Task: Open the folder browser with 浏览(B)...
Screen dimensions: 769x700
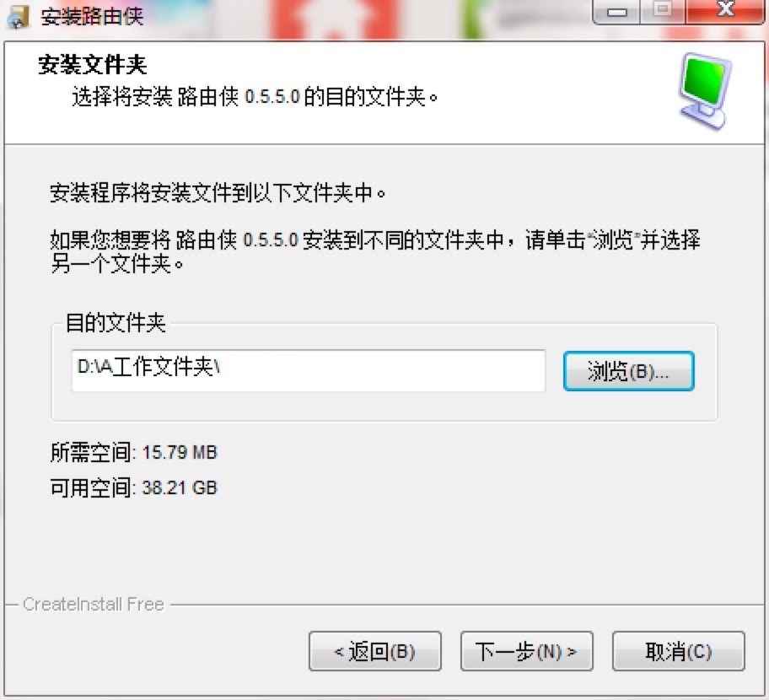Action: (628, 371)
